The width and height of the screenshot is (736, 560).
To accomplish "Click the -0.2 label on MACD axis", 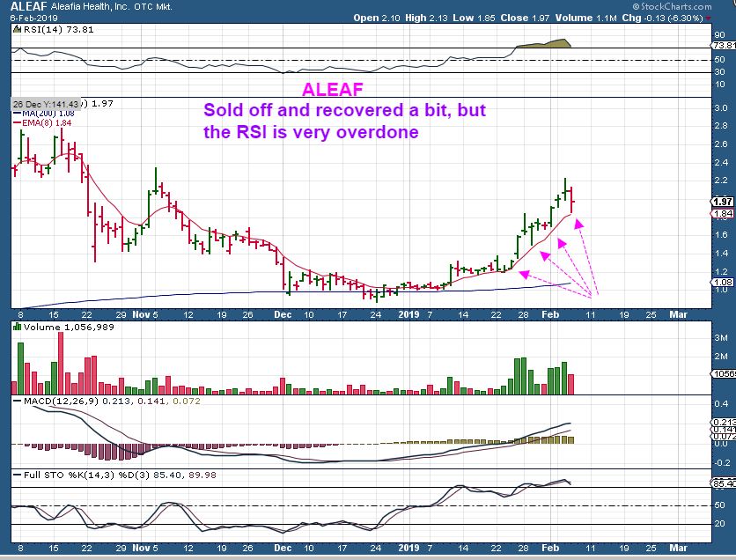I will click(x=721, y=463).
